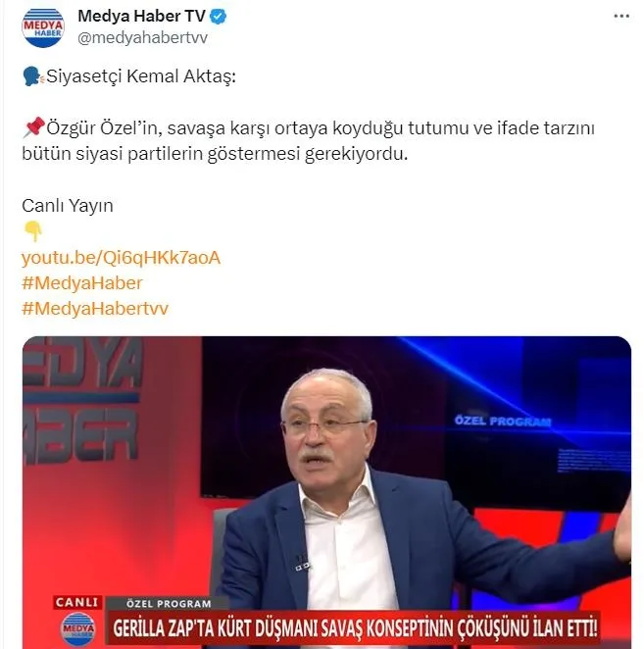Click the blue verified badge
Screen dimensions: 644x649
point(219,17)
